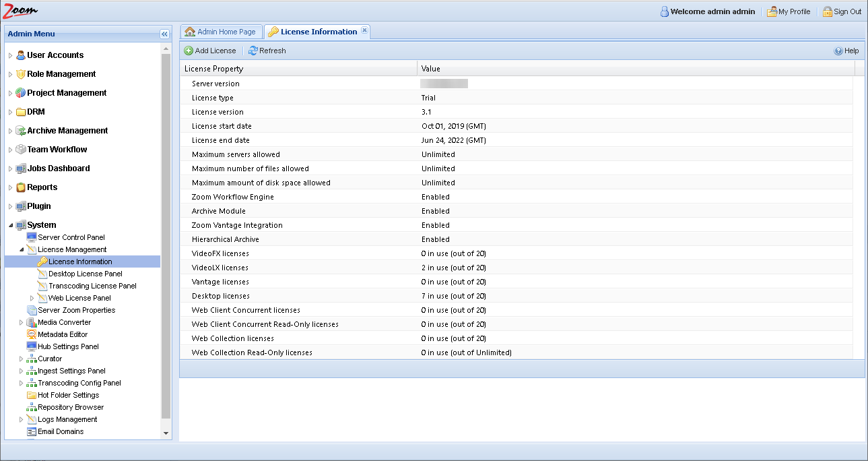The image size is (868, 461).
Task: Click Sign Out
Action: 842,11
